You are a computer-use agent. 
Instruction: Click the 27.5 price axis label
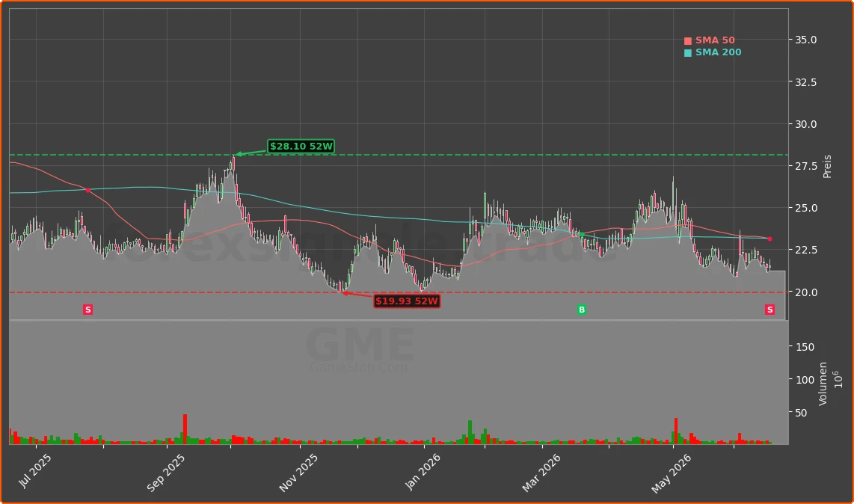click(x=806, y=166)
